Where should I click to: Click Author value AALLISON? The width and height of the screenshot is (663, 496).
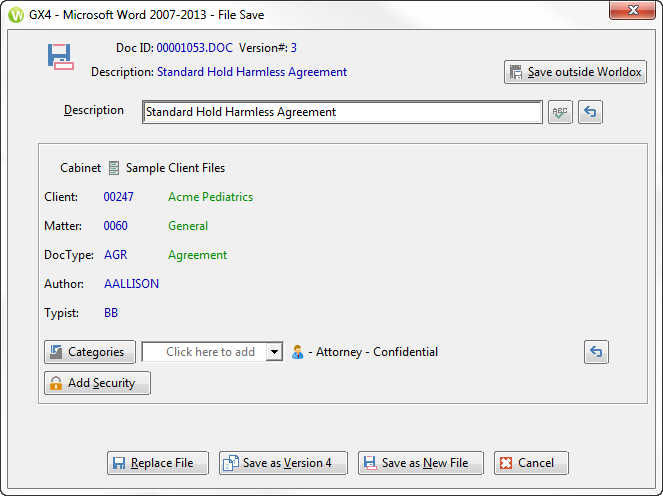(132, 284)
